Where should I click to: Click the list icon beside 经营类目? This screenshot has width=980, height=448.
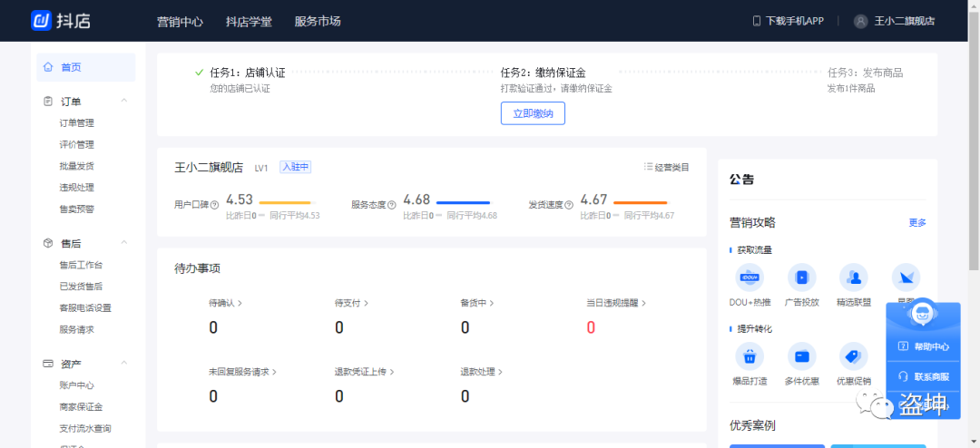point(648,167)
